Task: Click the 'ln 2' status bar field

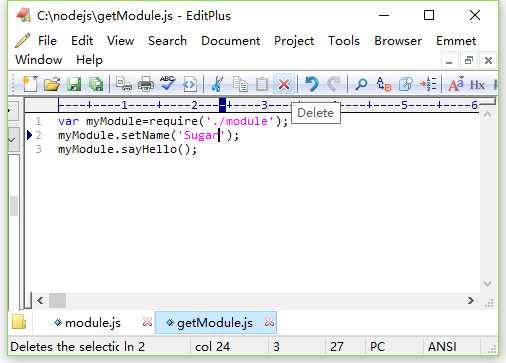Action: coord(134,347)
